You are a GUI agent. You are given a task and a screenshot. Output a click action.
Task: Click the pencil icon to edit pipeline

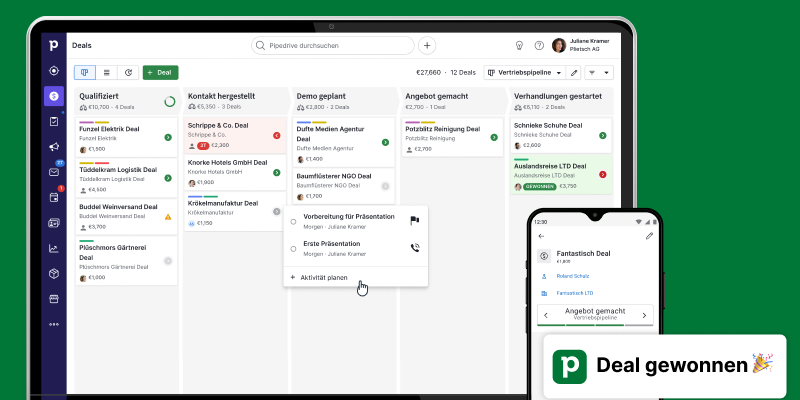[x=574, y=73]
